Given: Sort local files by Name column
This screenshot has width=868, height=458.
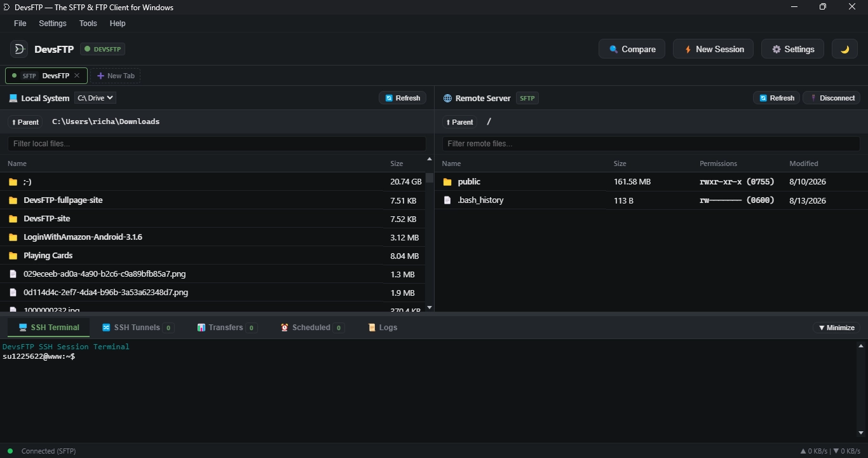Looking at the screenshot, I should 17,163.
